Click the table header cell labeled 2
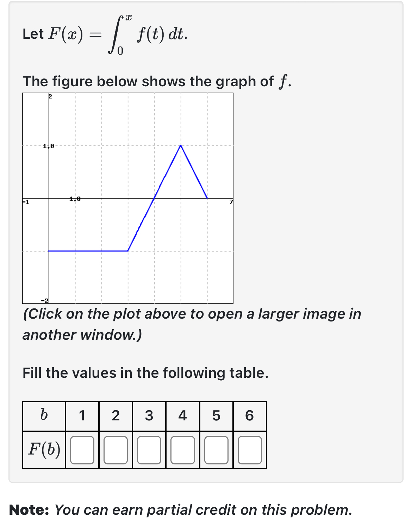 point(116,416)
